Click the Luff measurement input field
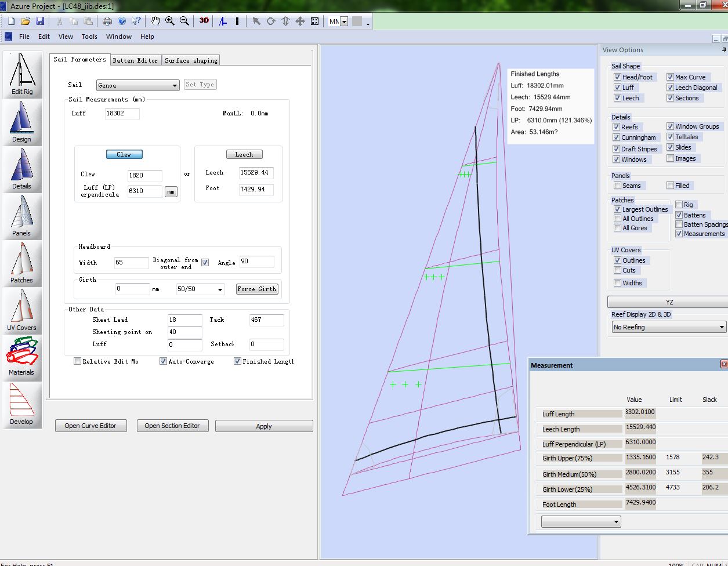This screenshot has width=728, height=566. tap(122, 114)
